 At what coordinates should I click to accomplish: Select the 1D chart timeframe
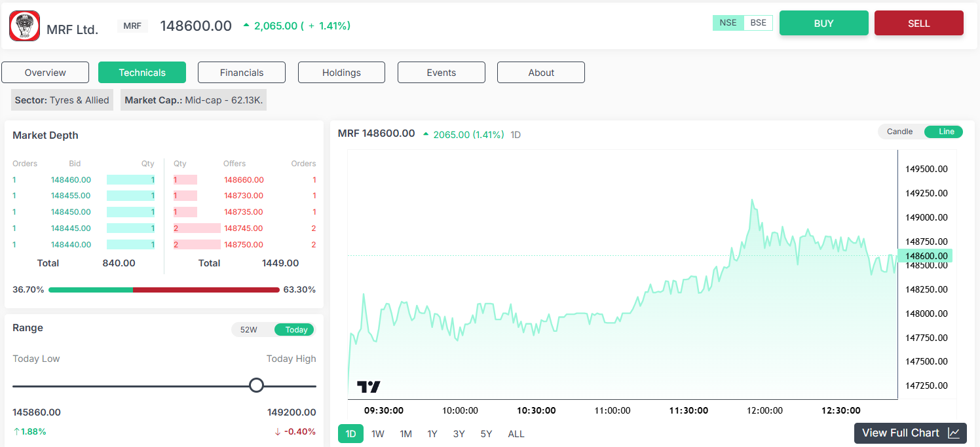(x=350, y=434)
